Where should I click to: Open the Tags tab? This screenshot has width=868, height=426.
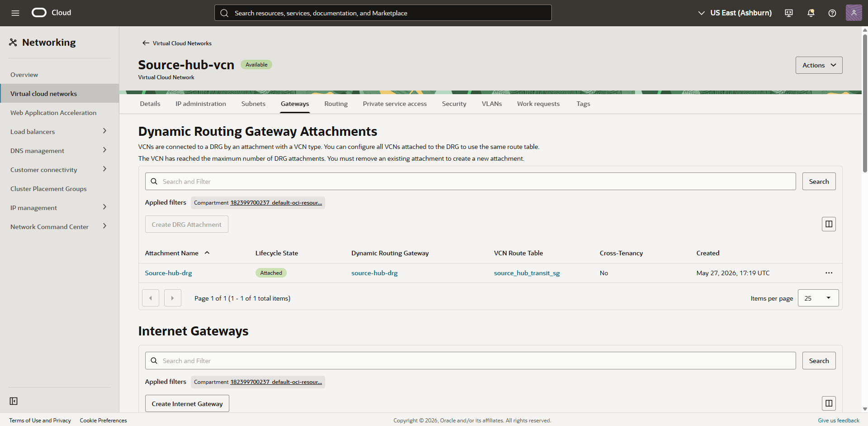coord(583,104)
